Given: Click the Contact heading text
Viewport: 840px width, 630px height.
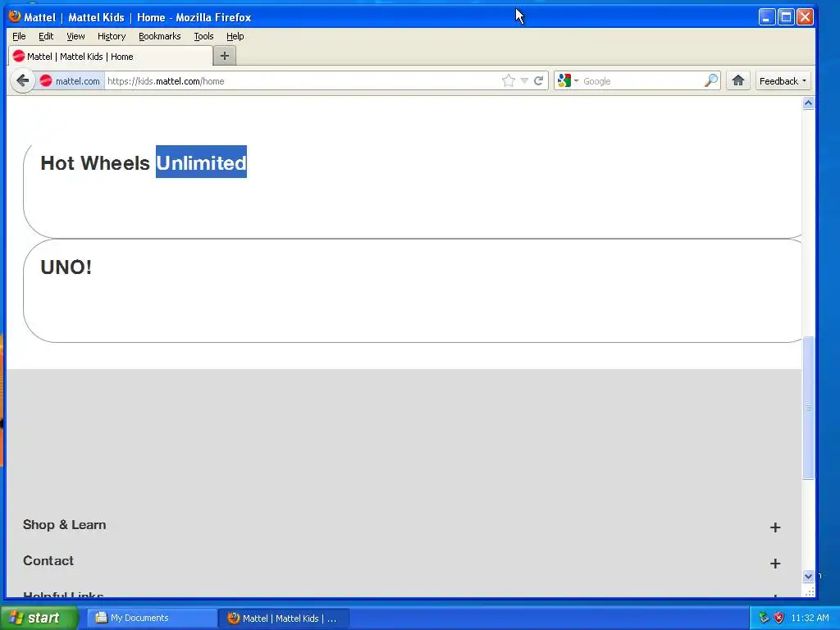Looking at the screenshot, I should click(x=48, y=560).
